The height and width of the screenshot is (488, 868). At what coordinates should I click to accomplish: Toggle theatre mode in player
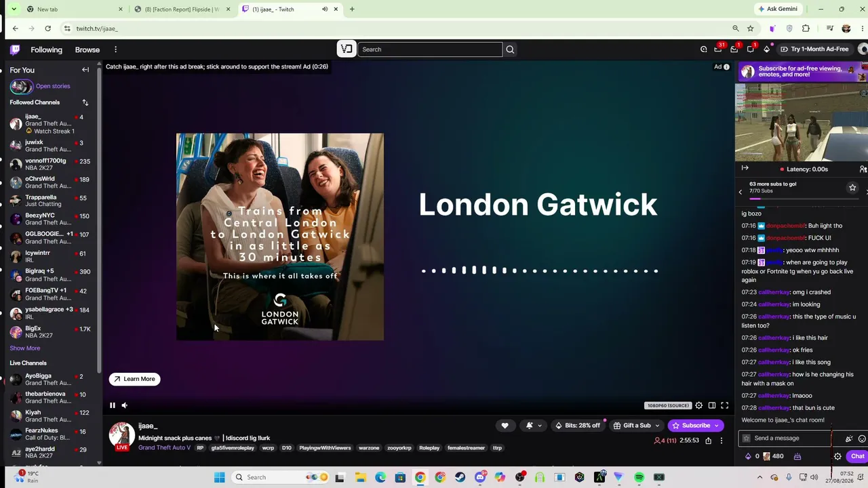click(712, 405)
